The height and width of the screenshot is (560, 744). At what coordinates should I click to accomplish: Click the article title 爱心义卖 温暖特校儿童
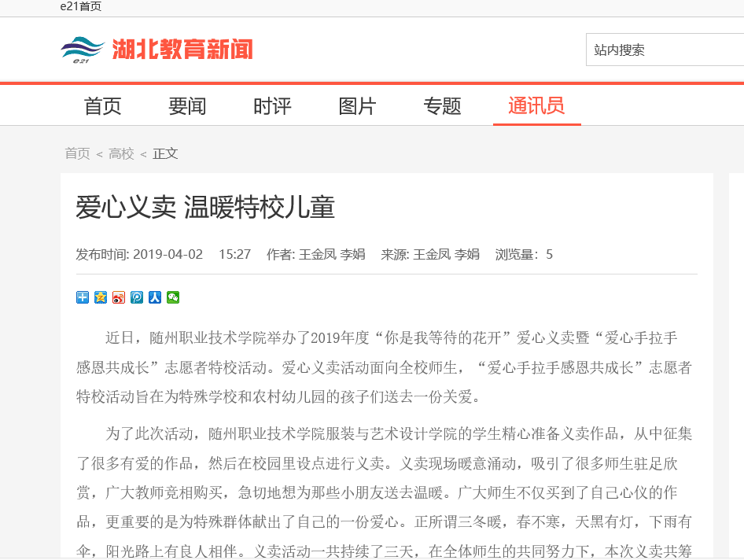point(205,208)
